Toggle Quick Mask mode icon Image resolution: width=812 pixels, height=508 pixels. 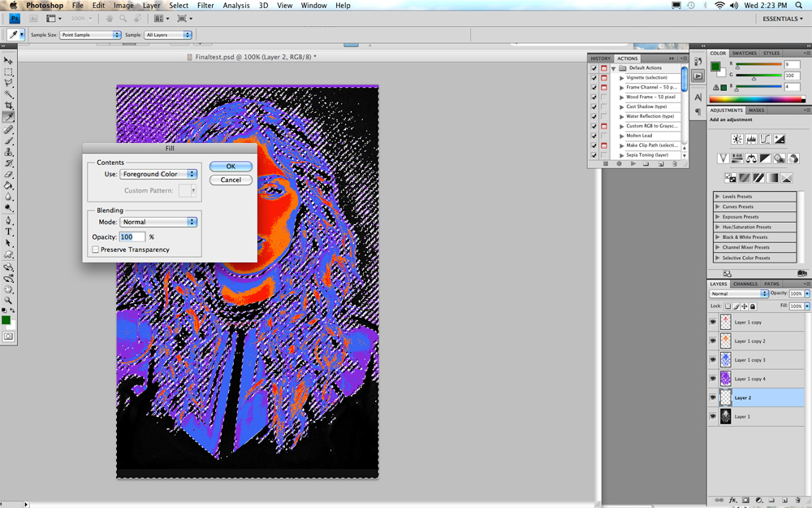[8, 336]
